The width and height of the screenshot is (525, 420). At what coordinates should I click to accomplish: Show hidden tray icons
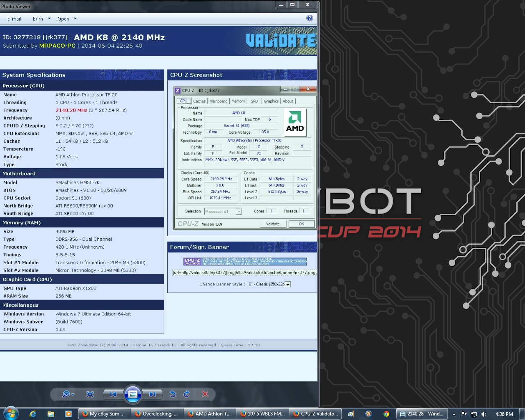(x=454, y=414)
